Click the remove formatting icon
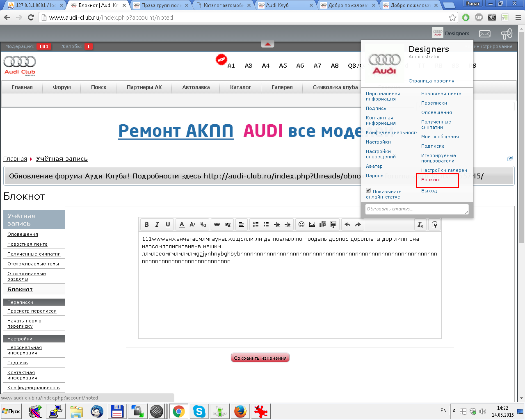Image resolution: width=525 pixels, height=420 pixels. point(420,224)
